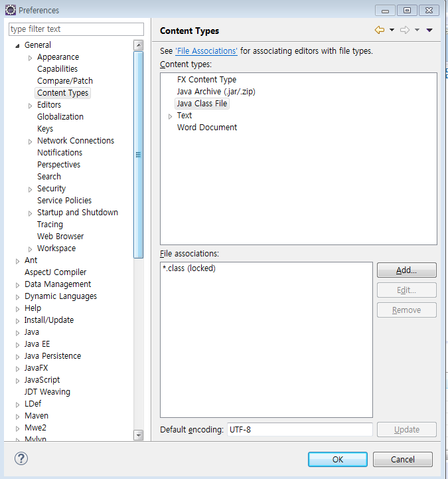
Task: Open Perspectives preference page
Action: [x=58, y=164]
